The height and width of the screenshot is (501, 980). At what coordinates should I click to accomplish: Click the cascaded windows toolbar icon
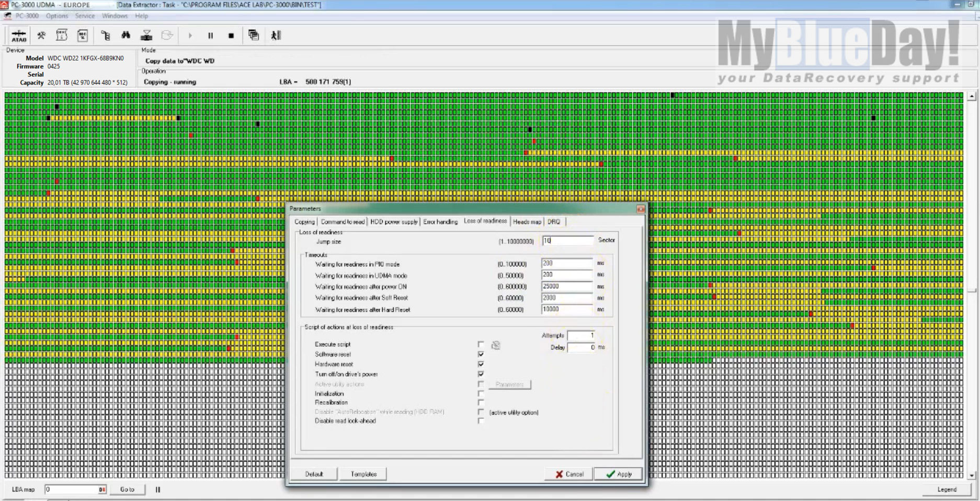tap(254, 36)
